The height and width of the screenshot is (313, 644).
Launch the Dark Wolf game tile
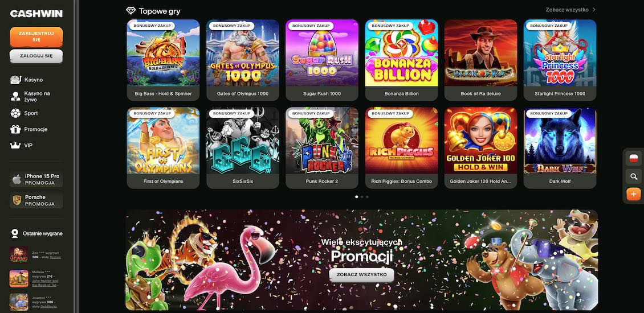pos(560,148)
